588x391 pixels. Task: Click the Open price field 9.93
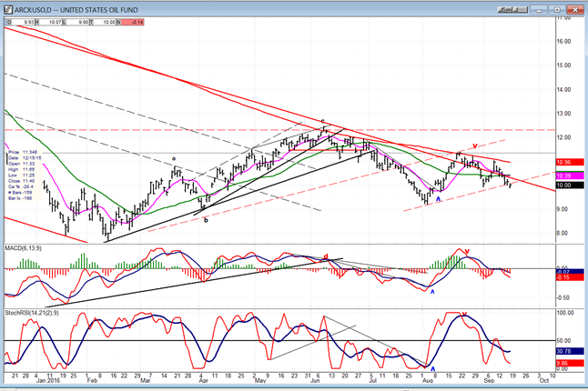coord(18,20)
